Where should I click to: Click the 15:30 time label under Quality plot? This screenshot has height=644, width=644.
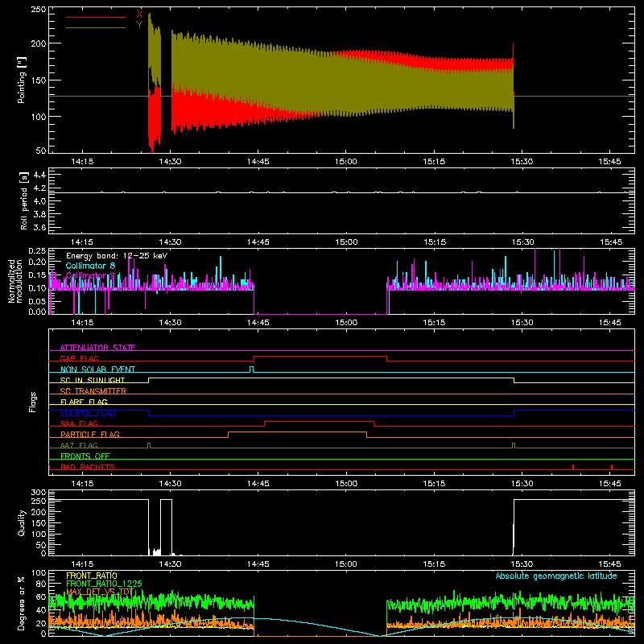click(522, 564)
